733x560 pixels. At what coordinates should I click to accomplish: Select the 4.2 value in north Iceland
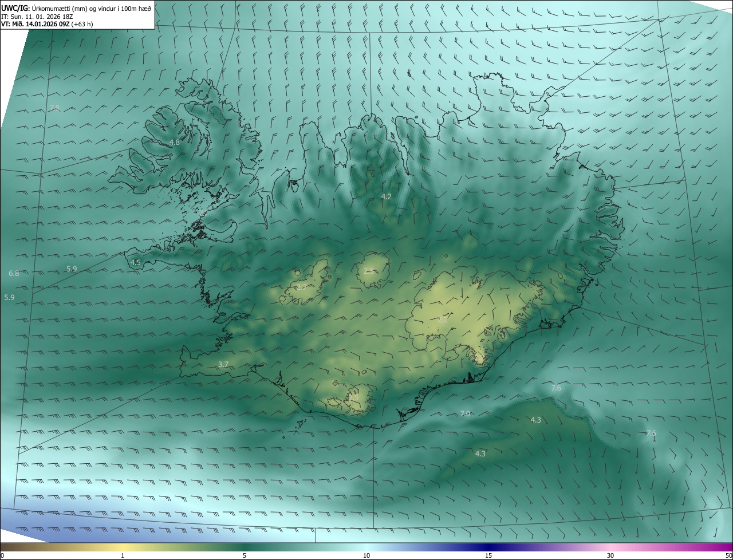click(x=387, y=196)
